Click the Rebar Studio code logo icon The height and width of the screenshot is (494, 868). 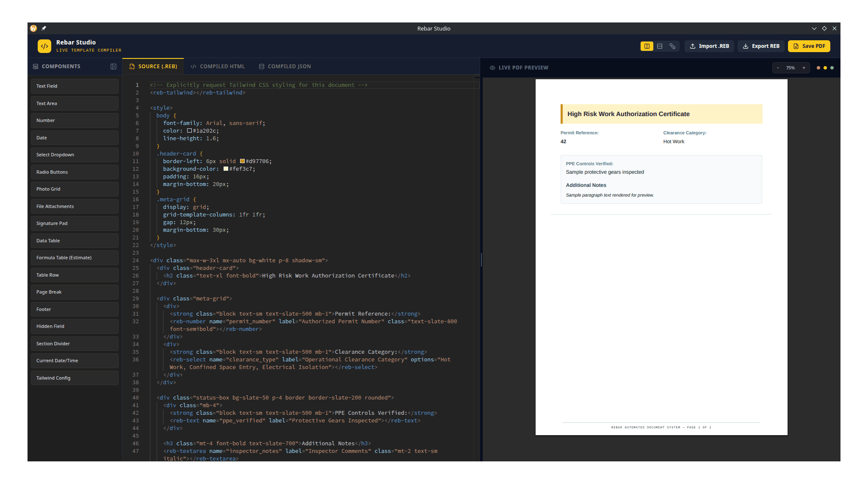pos(44,46)
